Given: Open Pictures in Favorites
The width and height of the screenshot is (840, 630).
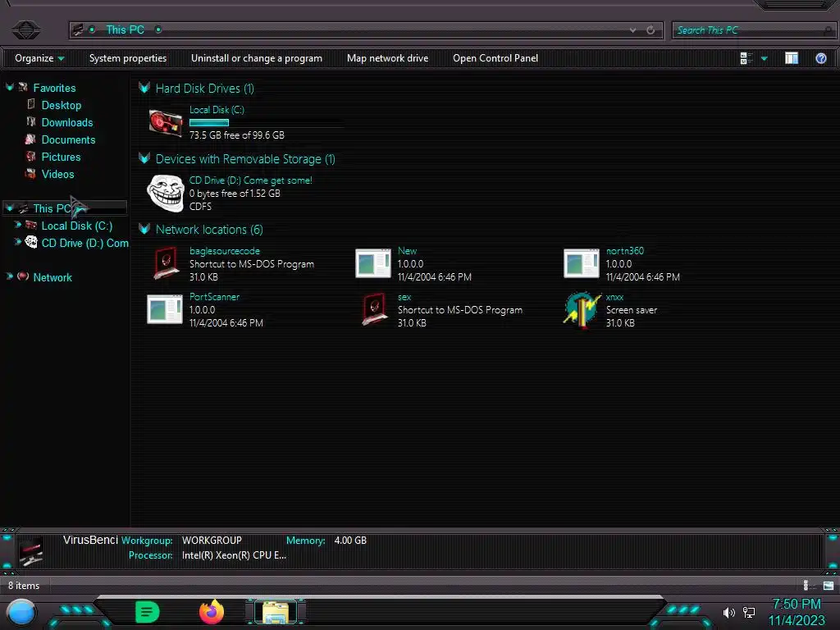Looking at the screenshot, I should [x=61, y=157].
